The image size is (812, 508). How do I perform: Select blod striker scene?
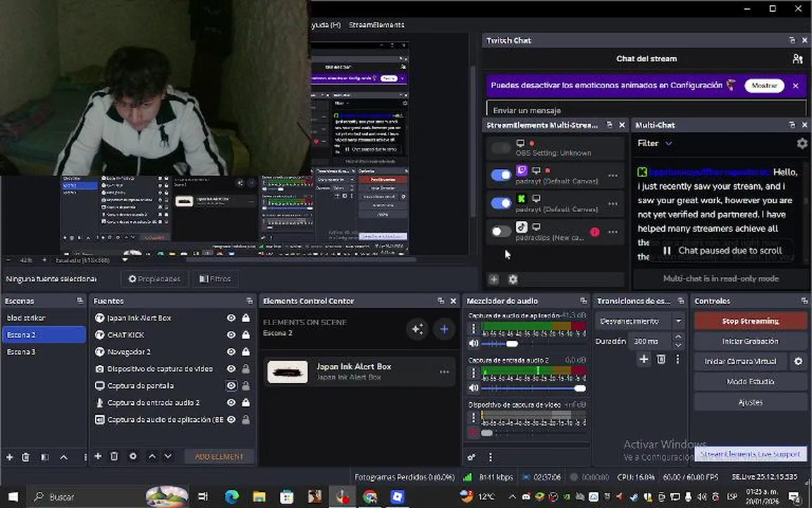[44, 317]
